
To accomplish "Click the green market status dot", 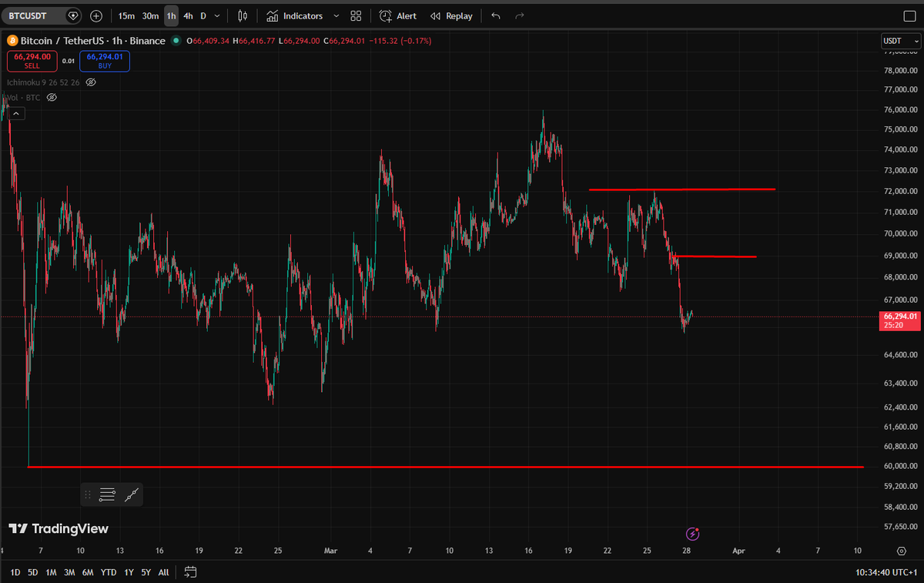I will coord(176,41).
